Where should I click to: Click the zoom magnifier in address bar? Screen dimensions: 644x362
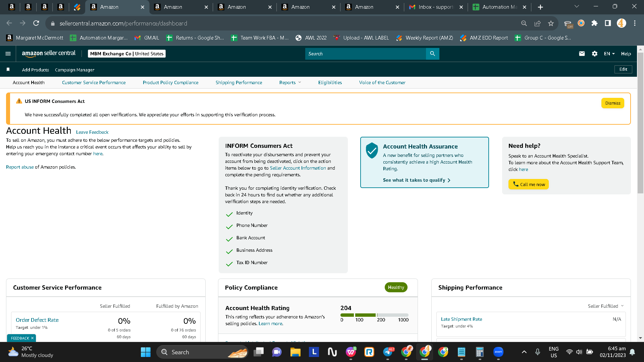524,23
